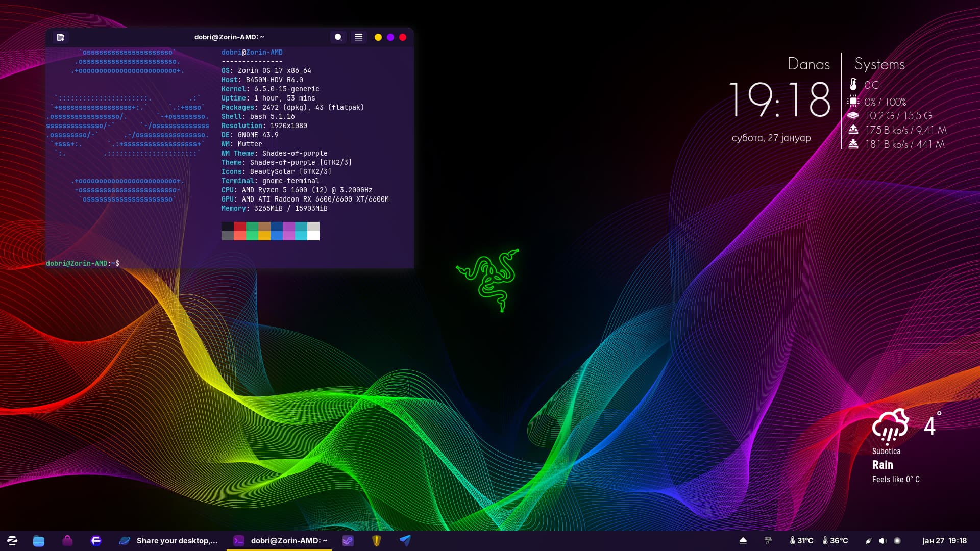Minimize terminal with the yellow dot button
The image size is (980, 551).
(x=378, y=37)
